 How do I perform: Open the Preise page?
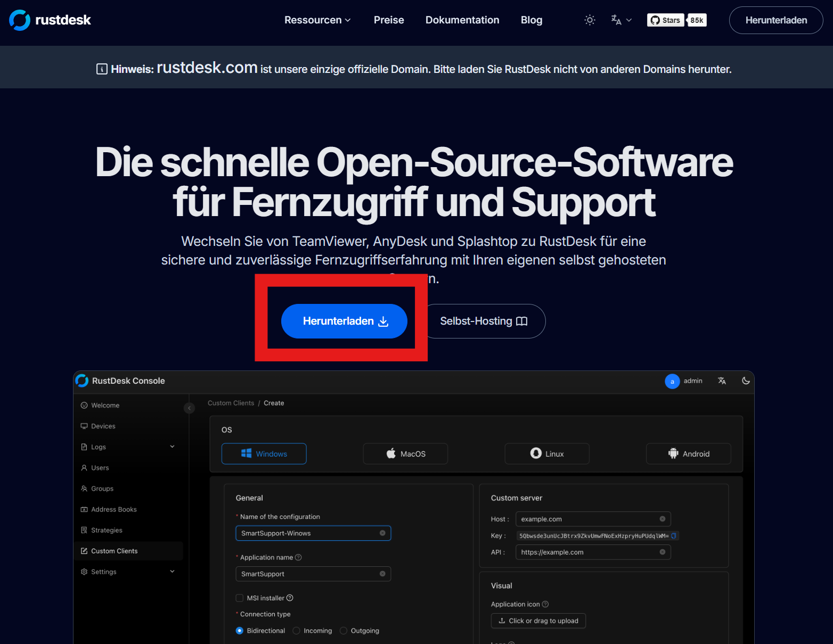(389, 20)
